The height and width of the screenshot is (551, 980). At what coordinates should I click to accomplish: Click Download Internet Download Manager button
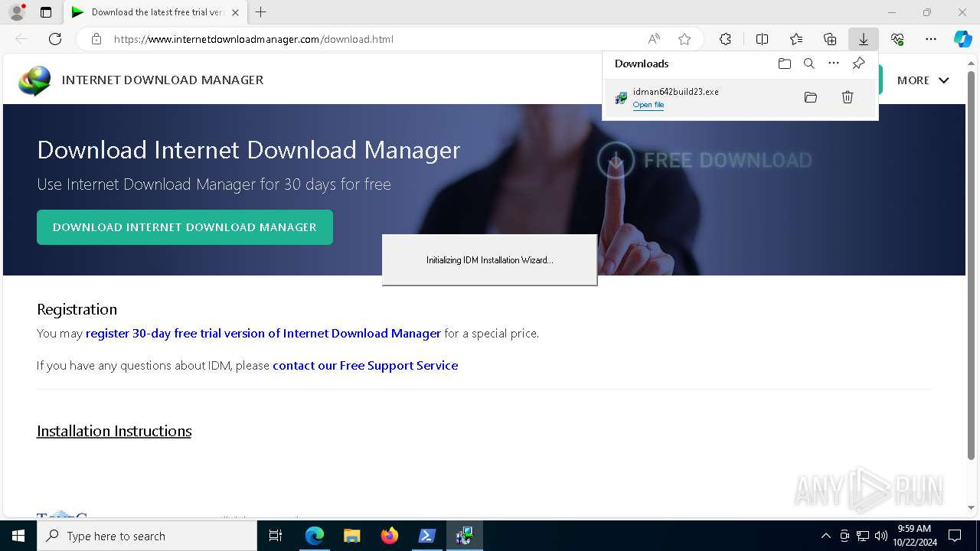click(185, 227)
